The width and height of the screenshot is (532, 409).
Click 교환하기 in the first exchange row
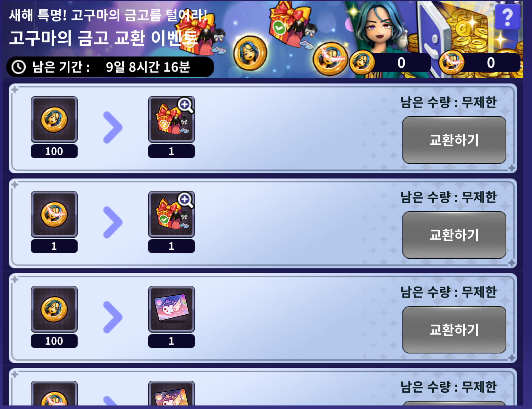454,140
